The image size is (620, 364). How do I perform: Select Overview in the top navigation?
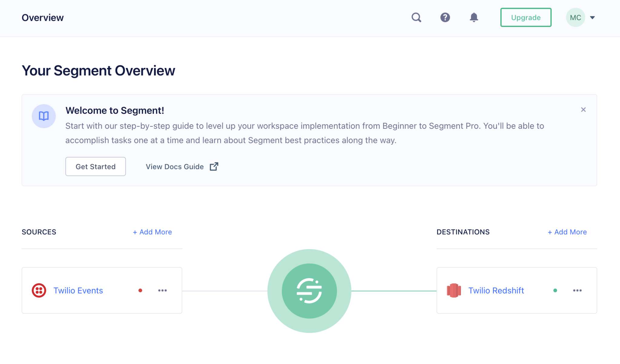tap(42, 17)
